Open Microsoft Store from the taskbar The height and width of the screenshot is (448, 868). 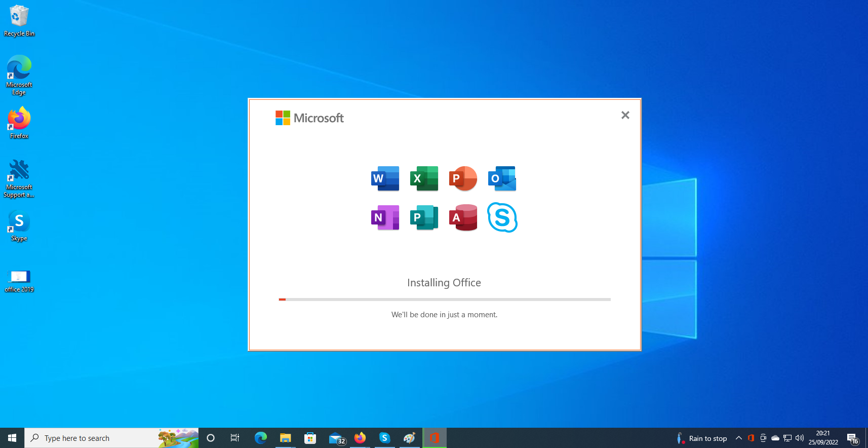[310, 438]
